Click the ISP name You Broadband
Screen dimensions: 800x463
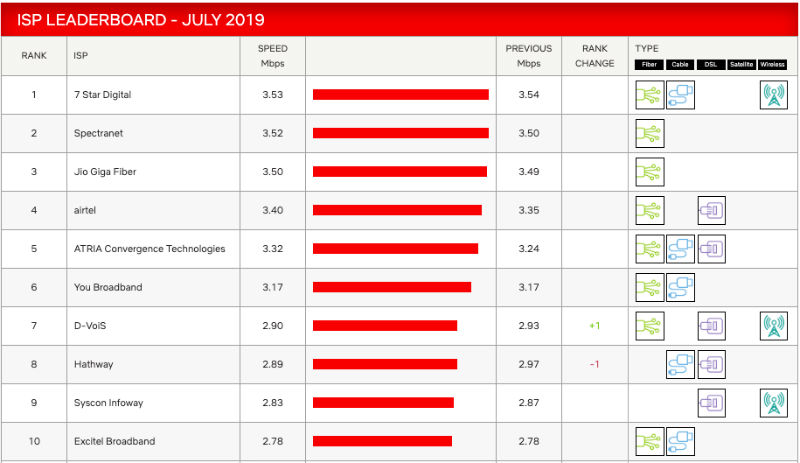pos(108,287)
